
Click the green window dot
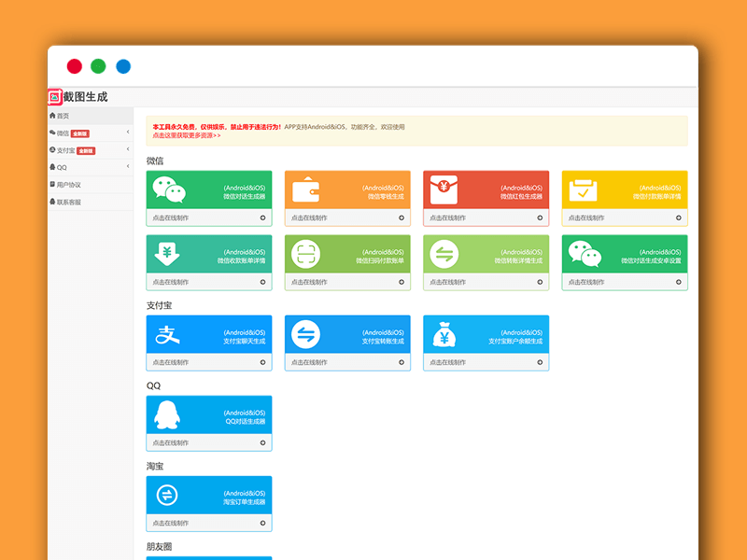click(x=98, y=66)
